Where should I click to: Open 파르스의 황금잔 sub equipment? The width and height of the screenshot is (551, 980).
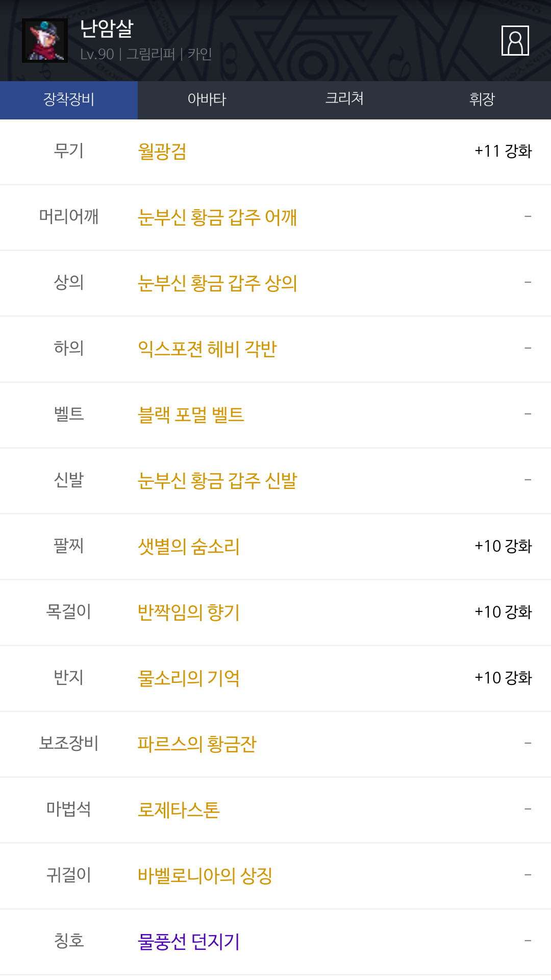(x=197, y=744)
